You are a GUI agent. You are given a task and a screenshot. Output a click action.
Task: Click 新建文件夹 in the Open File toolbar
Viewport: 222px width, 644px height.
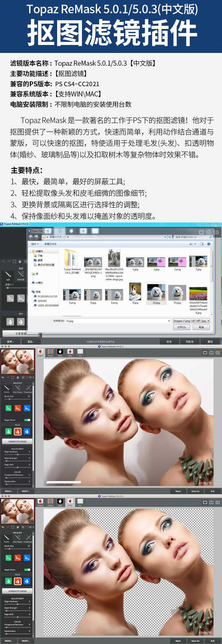click(50, 244)
